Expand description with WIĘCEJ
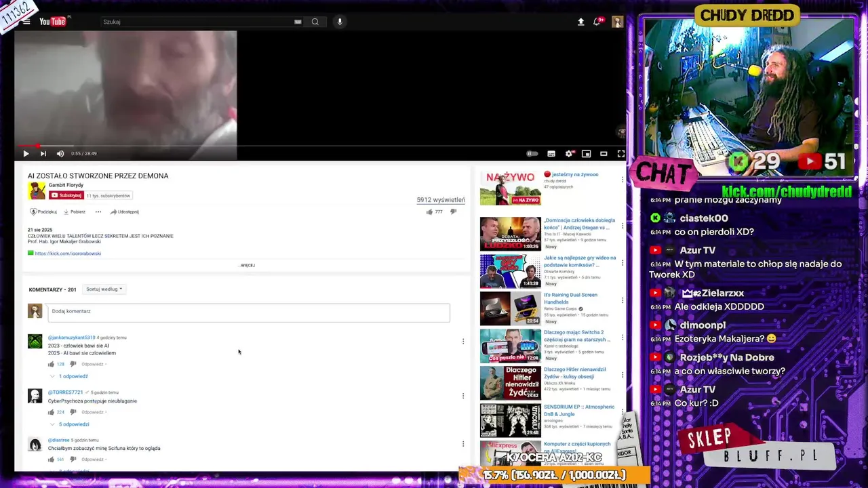The height and width of the screenshot is (488, 868). 248,265
